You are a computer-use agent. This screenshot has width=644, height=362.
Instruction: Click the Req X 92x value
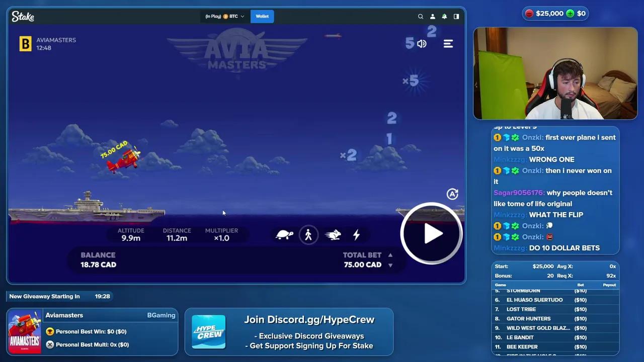(x=612, y=276)
